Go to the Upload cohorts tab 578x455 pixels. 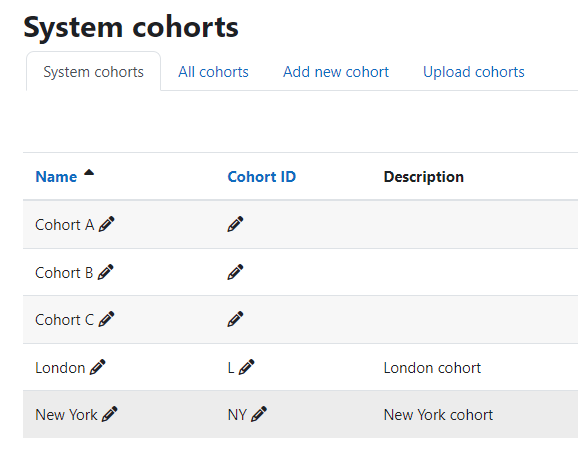[474, 72]
